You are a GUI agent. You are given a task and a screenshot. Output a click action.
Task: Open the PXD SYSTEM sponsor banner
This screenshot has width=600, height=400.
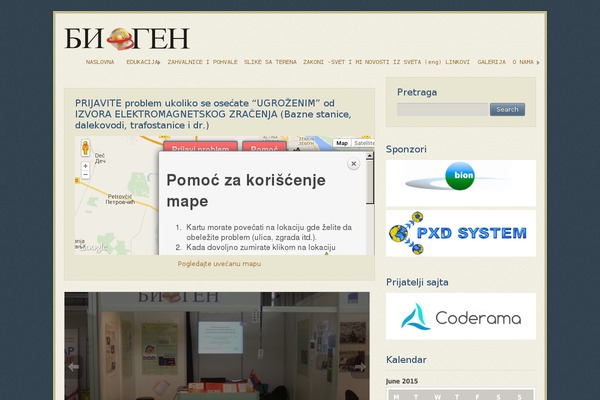tap(461, 233)
